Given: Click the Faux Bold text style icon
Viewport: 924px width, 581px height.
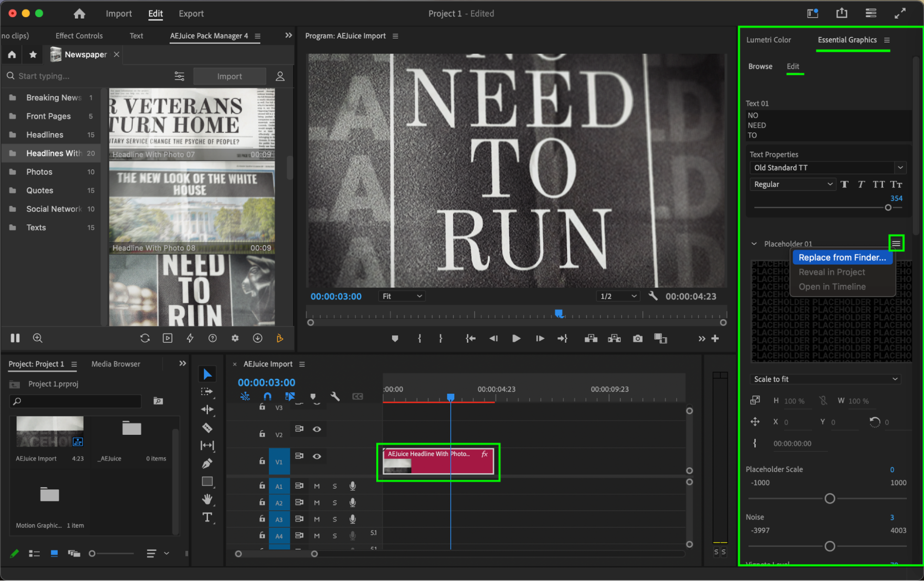Looking at the screenshot, I should coord(844,185).
